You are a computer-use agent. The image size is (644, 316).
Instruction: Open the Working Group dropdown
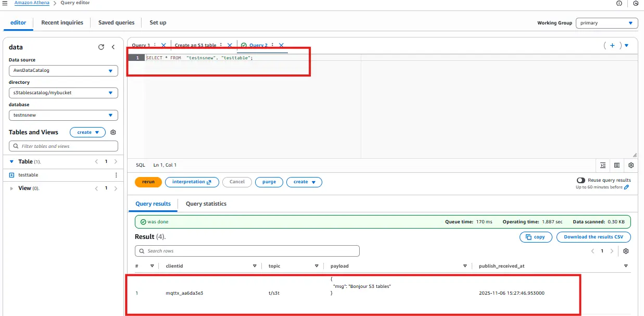tap(607, 23)
